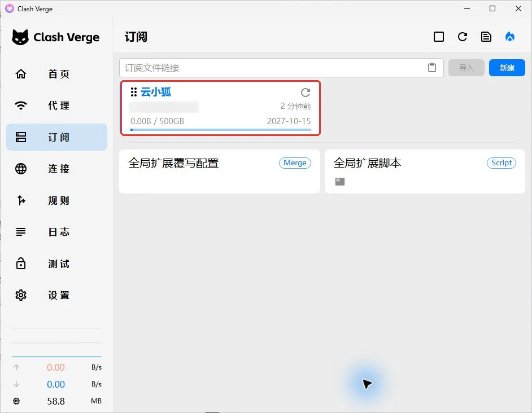Click the title bar Clash Verge app icon
The image size is (532, 413).
click(x=10, y=8)
